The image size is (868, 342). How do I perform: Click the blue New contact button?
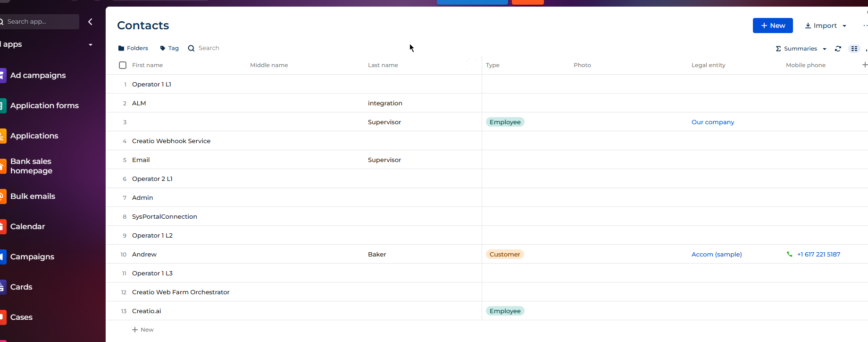coord(772,26)
